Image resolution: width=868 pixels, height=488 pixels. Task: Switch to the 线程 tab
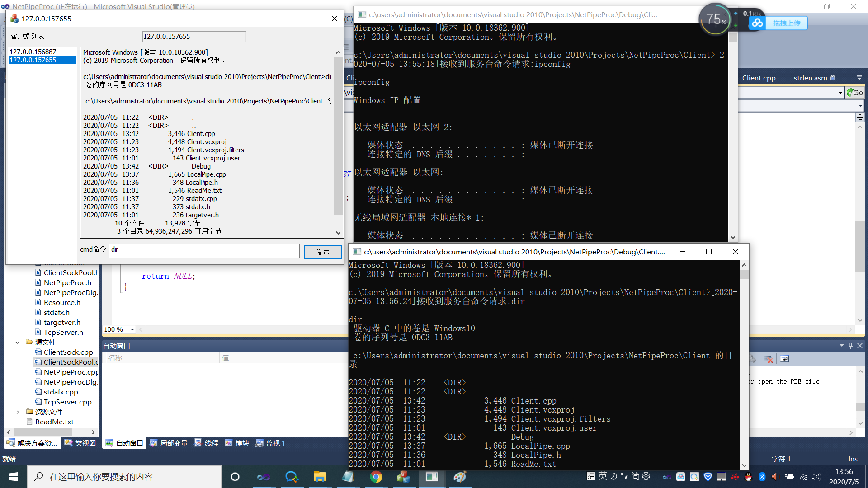(207, 443)
